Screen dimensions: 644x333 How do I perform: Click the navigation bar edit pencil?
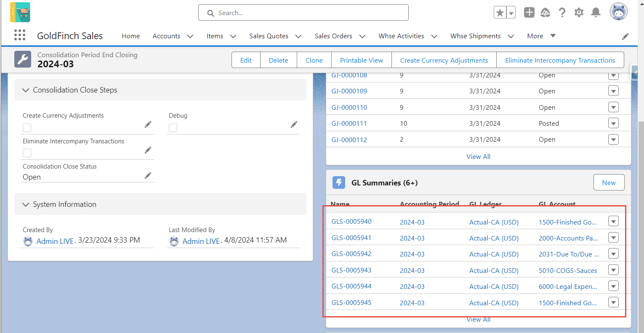pos(625,37)
